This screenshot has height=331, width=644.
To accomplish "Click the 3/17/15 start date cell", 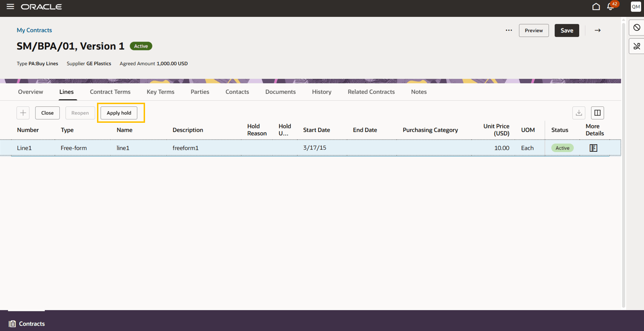I will click(315, 148).
